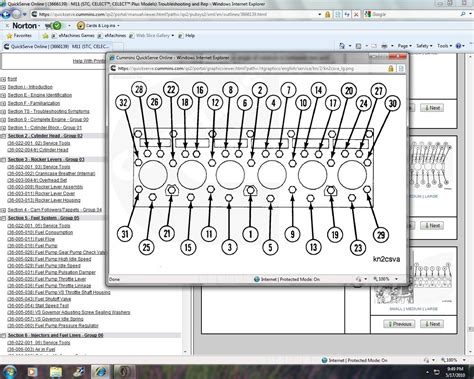
Task: Open the Safety menu
Action: pos(424,46)
